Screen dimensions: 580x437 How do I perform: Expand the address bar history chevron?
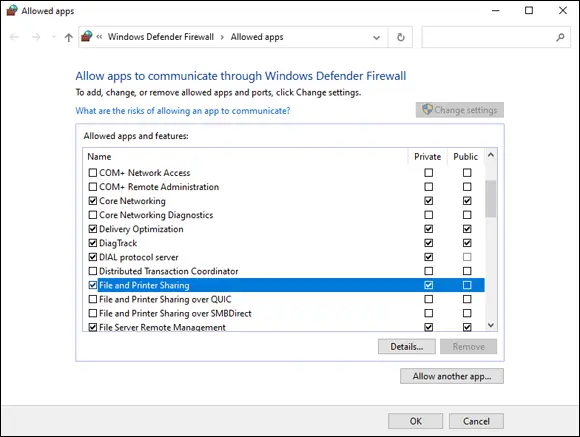(377, 37)
